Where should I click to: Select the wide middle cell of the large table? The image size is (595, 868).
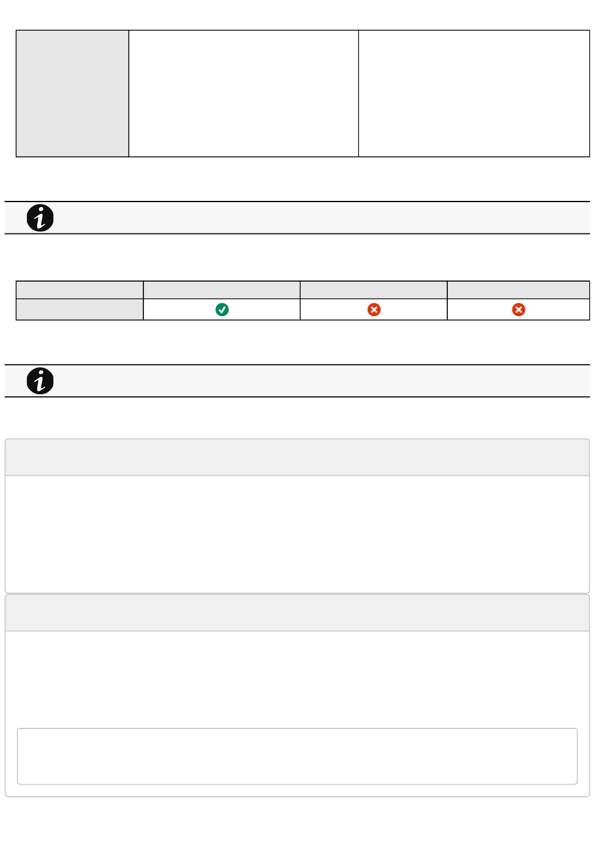[x=244, y=93]
